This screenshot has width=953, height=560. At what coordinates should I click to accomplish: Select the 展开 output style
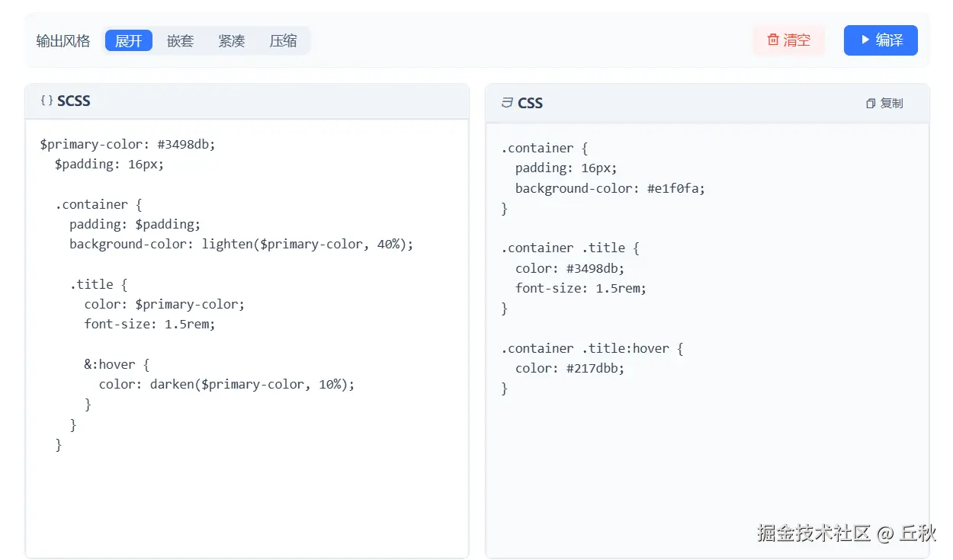click(129, 40)
